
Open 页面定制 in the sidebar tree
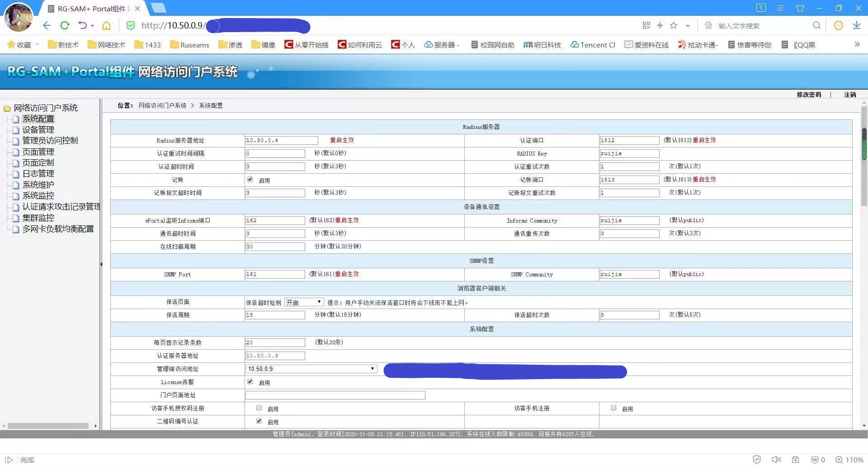tap(38, 163)
